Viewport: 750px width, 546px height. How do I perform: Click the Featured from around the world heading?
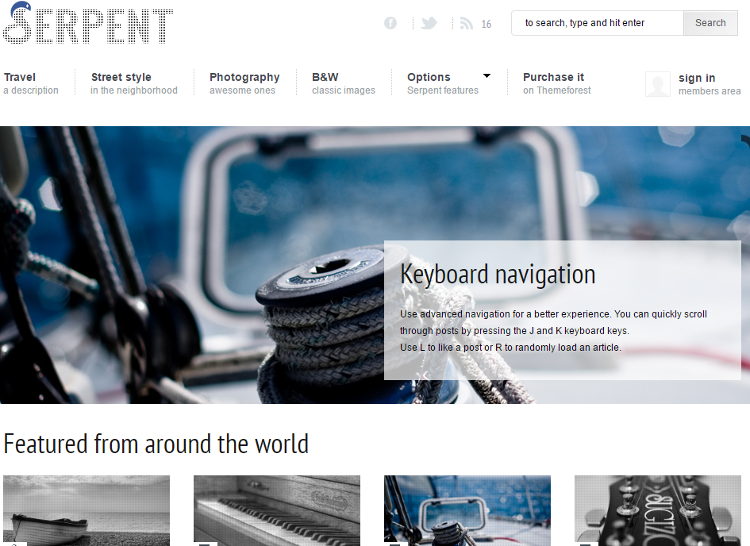(156, 444)
